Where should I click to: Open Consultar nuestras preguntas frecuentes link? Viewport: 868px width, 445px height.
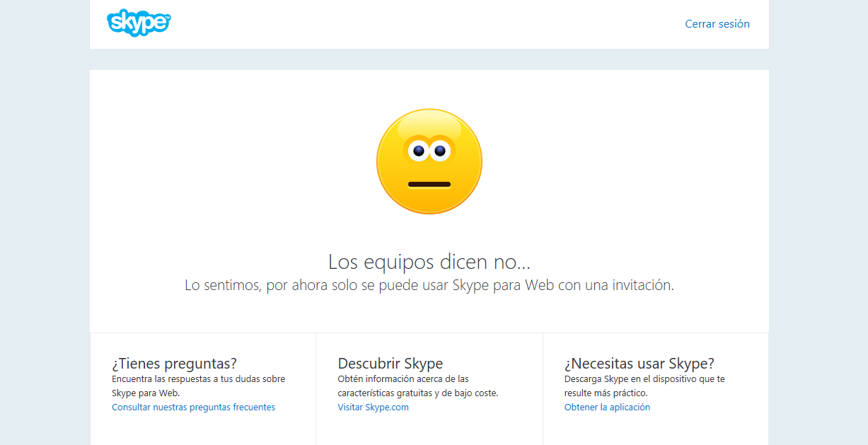click(193, 408)
